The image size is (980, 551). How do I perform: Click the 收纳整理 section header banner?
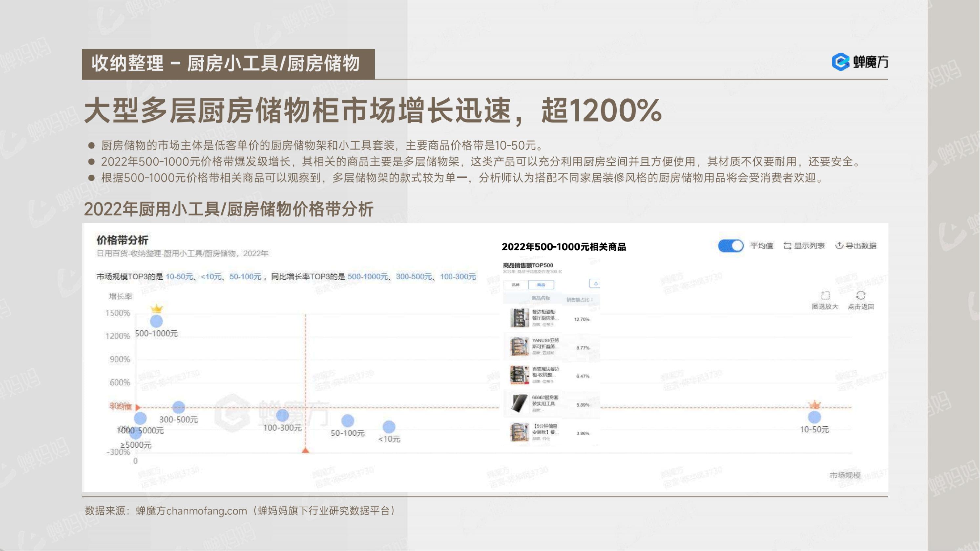tap(228, 64)
